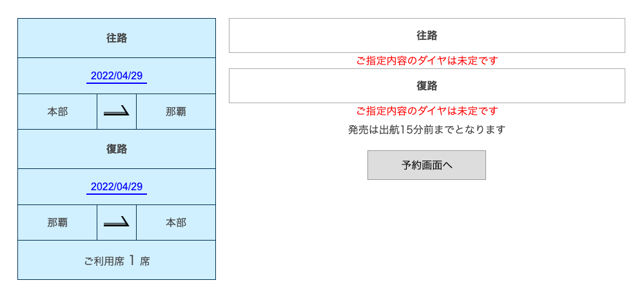Click return departure port 那覇
Viewport: 644px width, 287px height.
pos(57,223)
